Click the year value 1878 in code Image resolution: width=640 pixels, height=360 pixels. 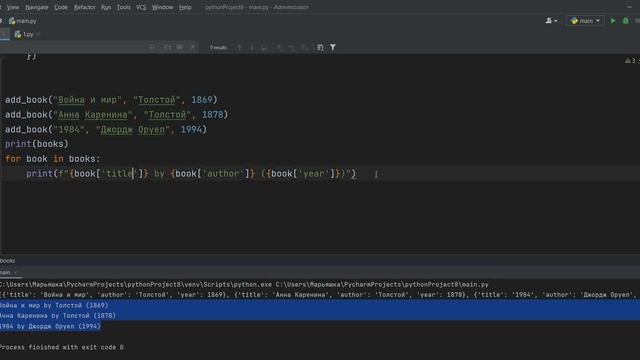click(x=212, y=115)
